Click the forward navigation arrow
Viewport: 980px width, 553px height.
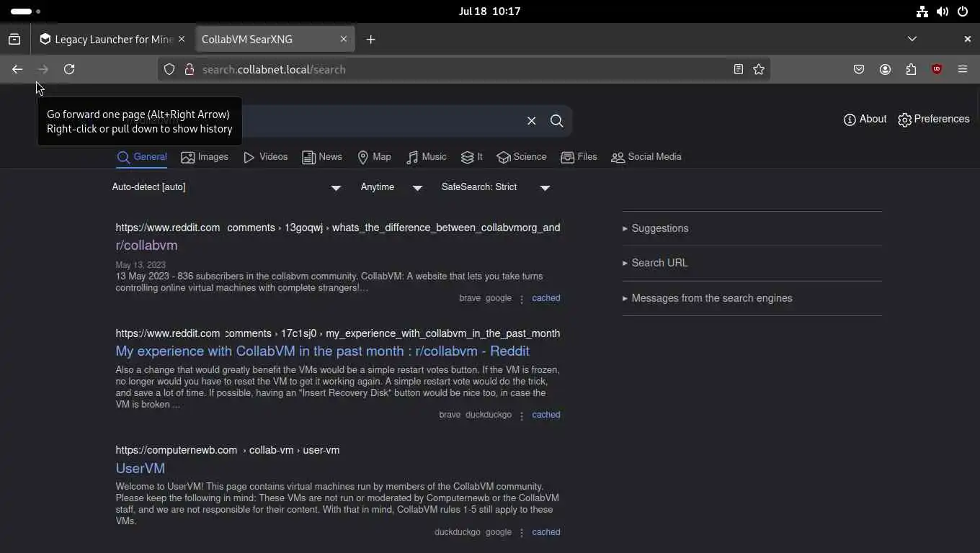pyautogui.click(x=43, y=69)
